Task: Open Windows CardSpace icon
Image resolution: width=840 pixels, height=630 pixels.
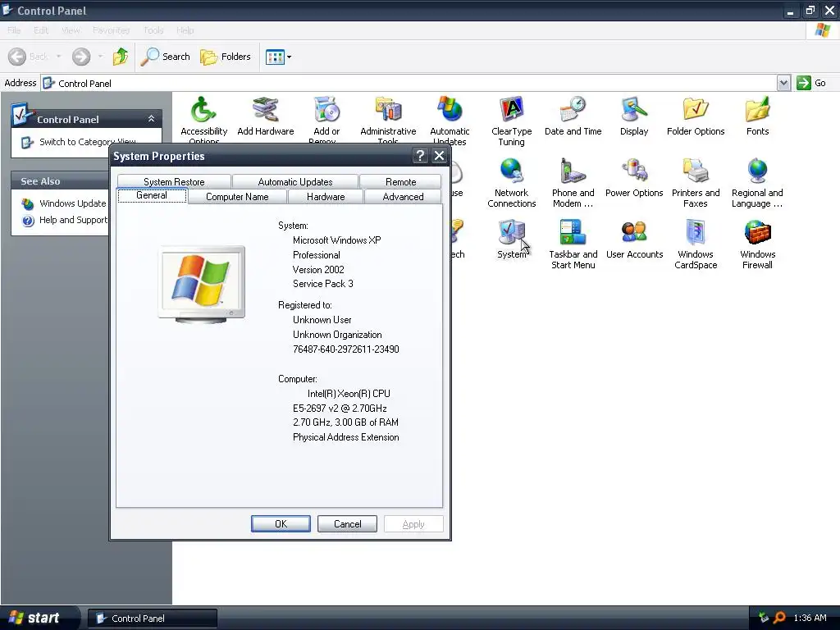Action: [696, 244]
